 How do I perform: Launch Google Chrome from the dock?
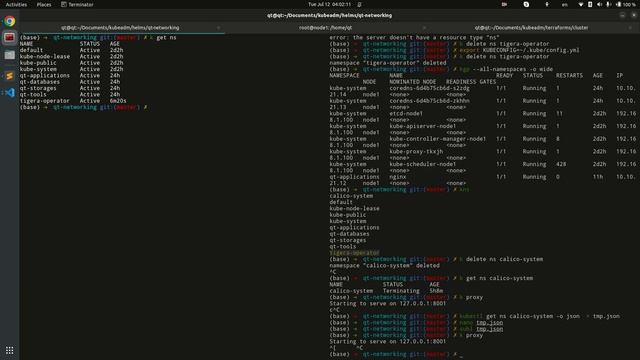(x=10, y=21)
